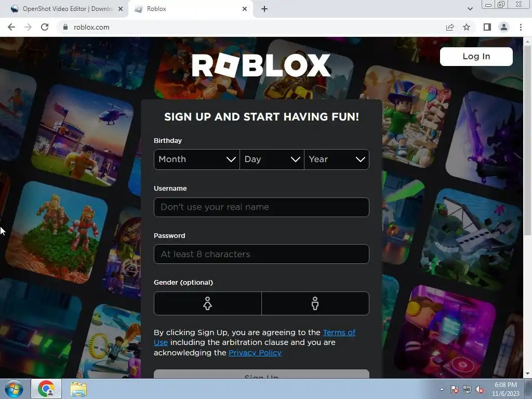Open a new browser tab
The width and height of the screenshot is (532, 399).
(264, 9)
